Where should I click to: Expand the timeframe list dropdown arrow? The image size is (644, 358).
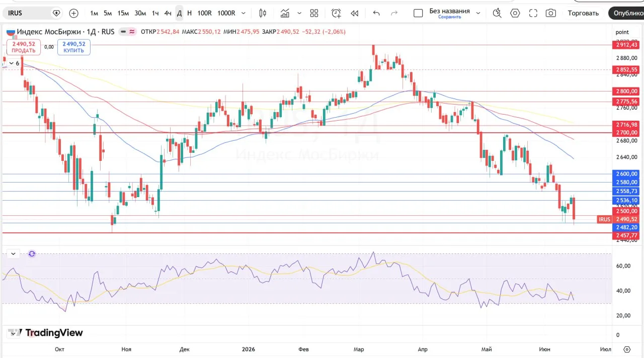tap(244, 13)
